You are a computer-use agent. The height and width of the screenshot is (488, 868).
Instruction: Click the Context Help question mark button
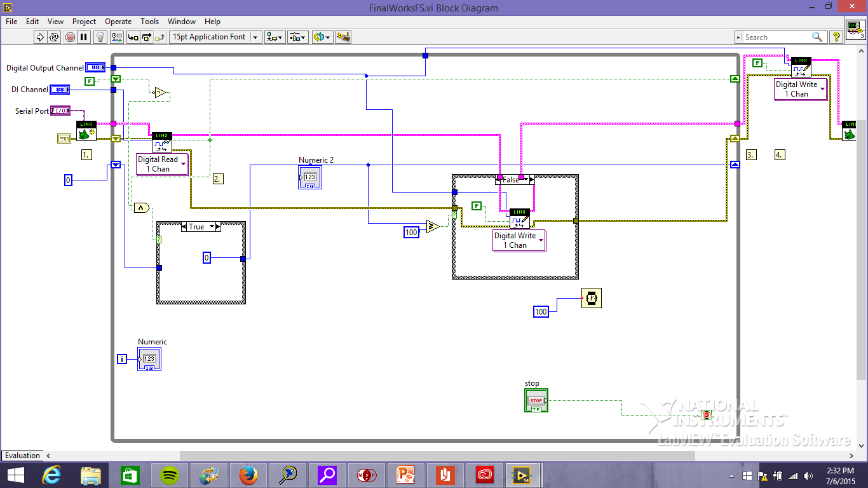pos(836,37)
